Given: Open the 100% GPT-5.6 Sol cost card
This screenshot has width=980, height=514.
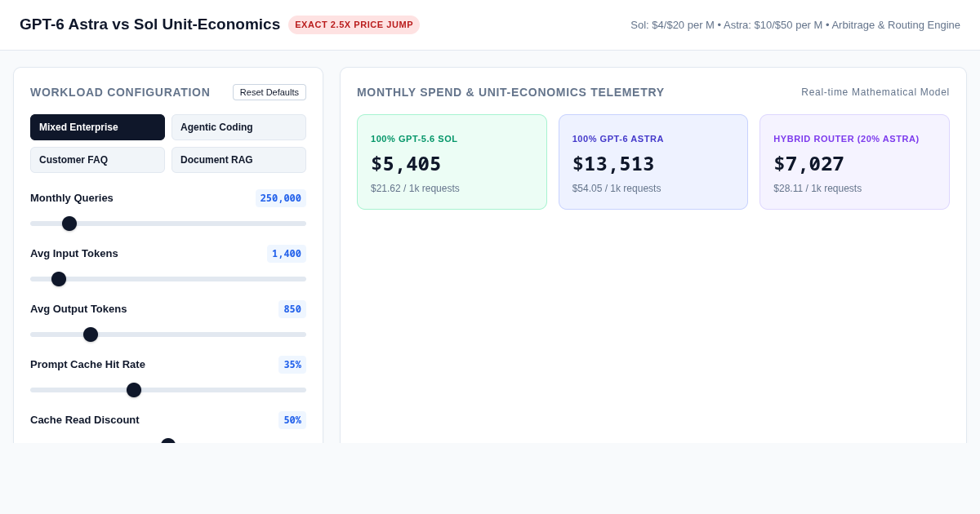Looking at the screenshot, I should (452, 162).
